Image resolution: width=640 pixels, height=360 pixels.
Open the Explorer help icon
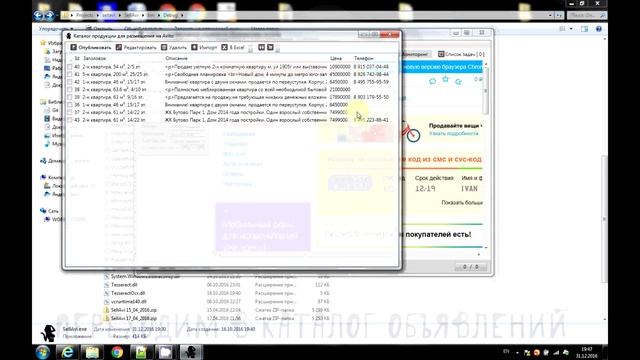coord(599,29)
